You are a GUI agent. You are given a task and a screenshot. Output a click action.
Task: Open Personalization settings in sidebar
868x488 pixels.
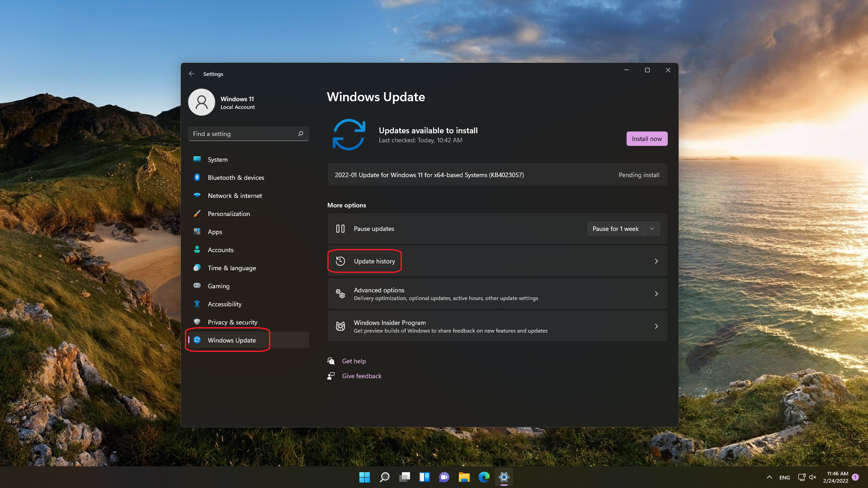[x=229, y=214]
